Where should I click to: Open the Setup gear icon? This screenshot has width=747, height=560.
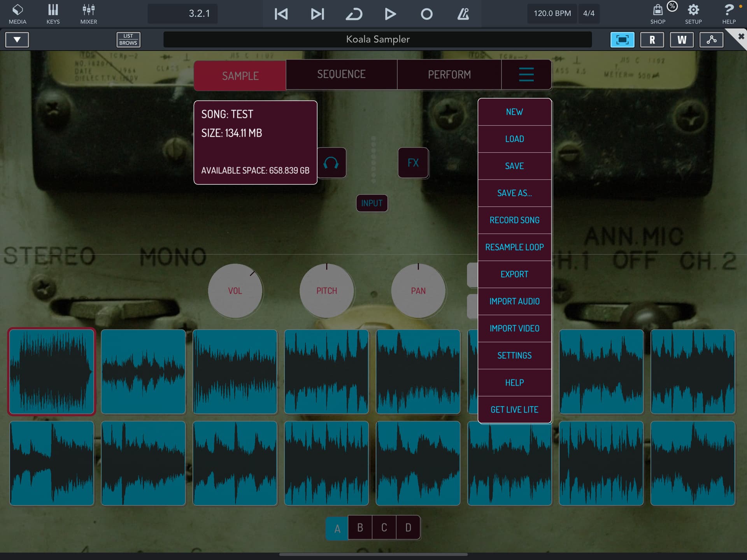pos(693,14)
